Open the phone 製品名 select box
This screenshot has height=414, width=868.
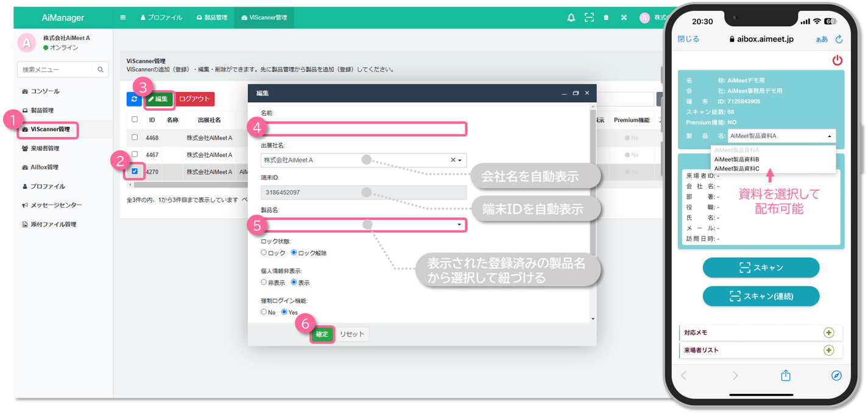point(782,136)
